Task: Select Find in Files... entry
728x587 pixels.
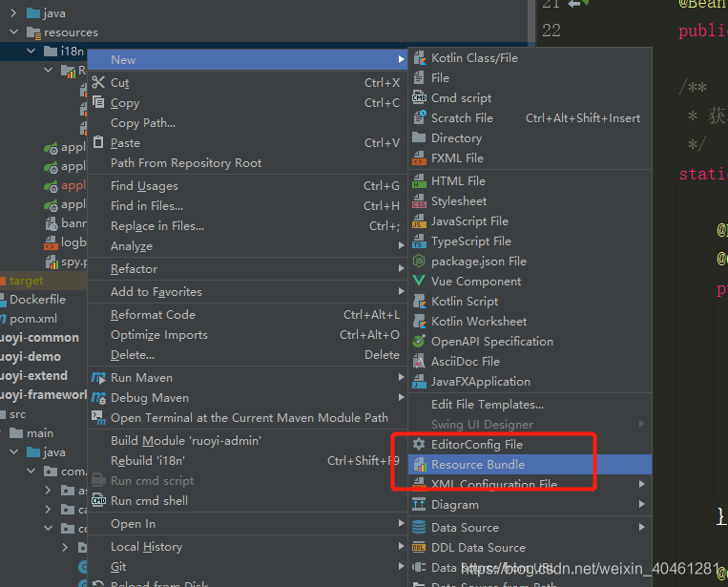Action: [247, 206]
